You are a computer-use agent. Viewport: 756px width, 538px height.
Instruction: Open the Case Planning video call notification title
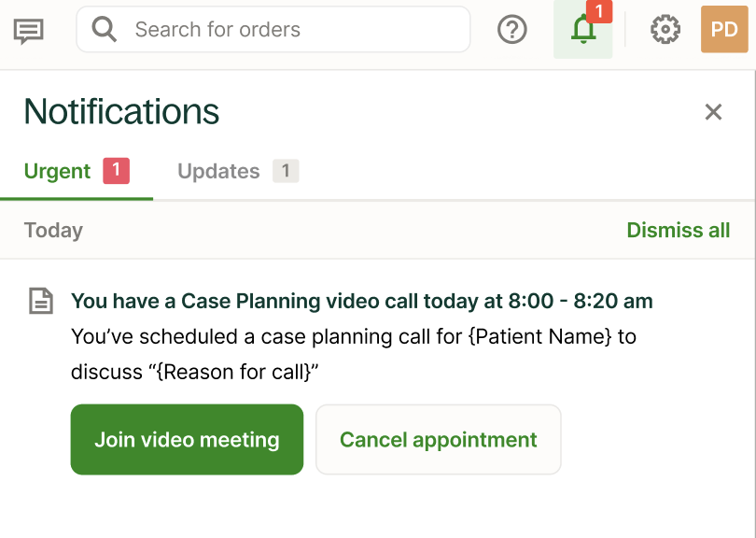[x=360, y=301]
